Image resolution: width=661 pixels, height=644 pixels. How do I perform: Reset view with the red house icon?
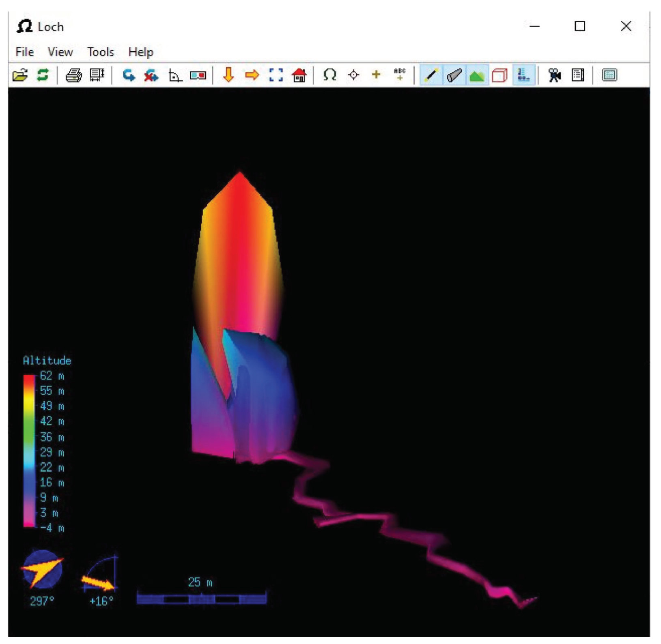pyautogui.click(x=299, y=75)
